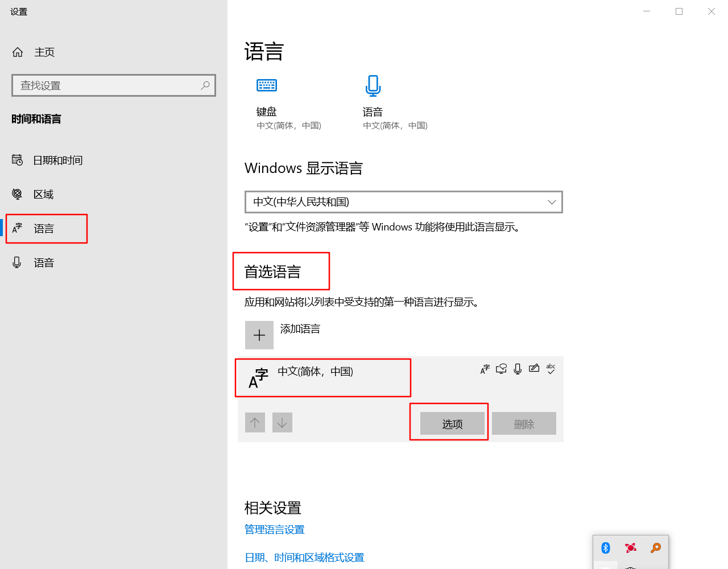Click the 删除 button
Viewport: 728px width, 569px height.
click(x=524, y=423)
